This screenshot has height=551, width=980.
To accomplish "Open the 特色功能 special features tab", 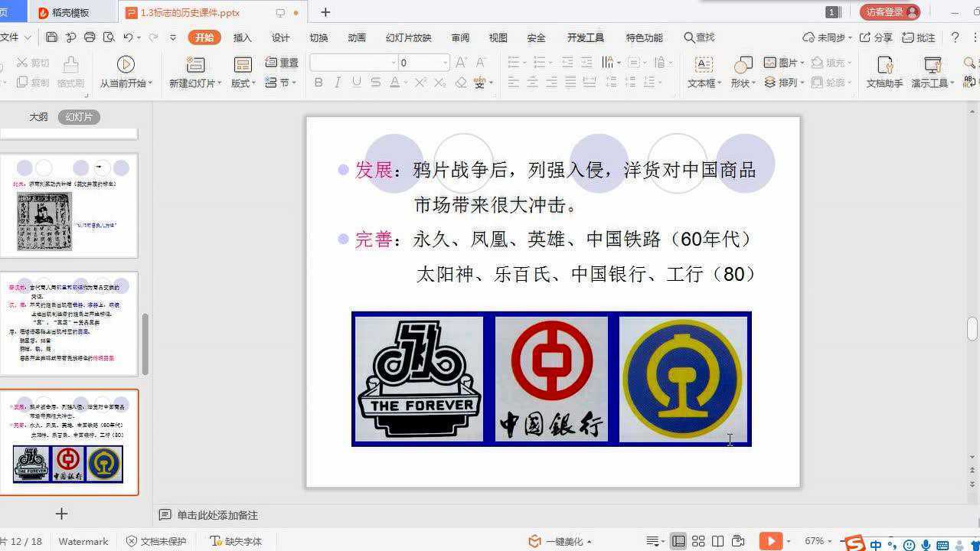I will click(x=644, y=37).
